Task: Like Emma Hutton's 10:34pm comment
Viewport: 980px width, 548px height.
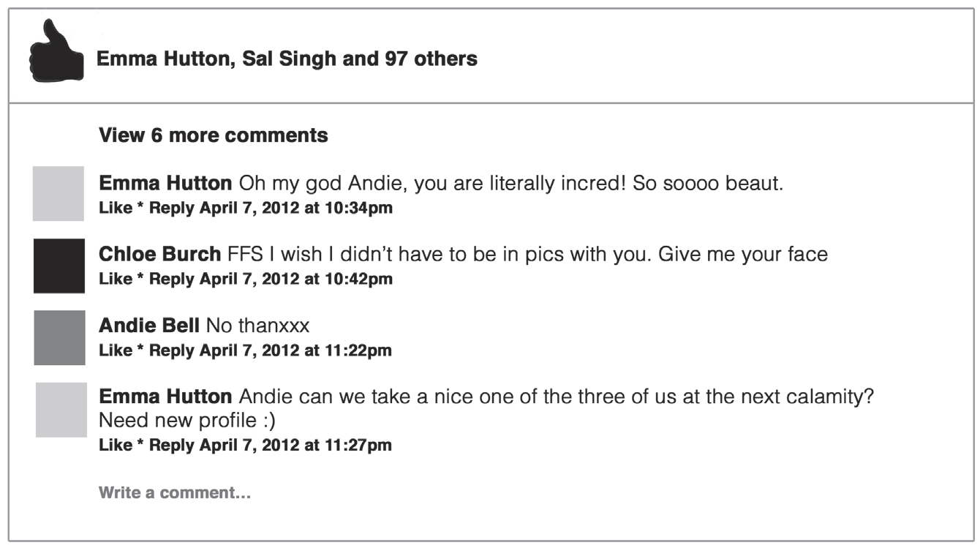Action: tap(116, 208)
